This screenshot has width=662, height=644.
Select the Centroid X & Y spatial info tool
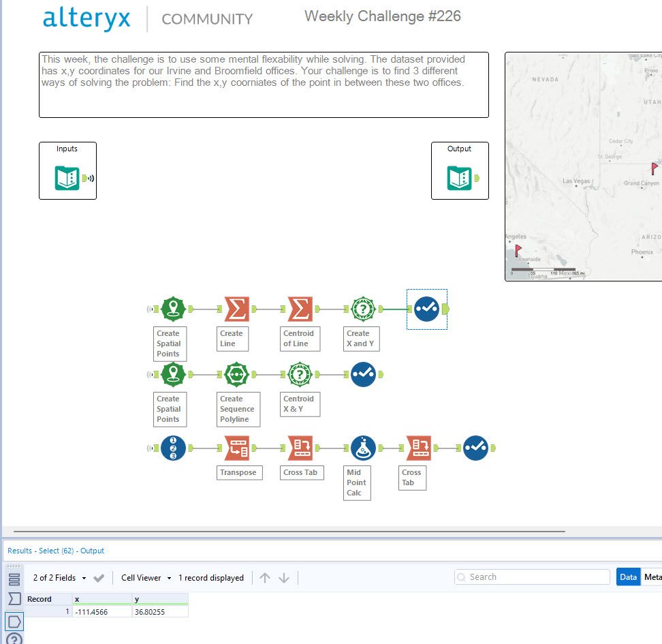point(300,374)
